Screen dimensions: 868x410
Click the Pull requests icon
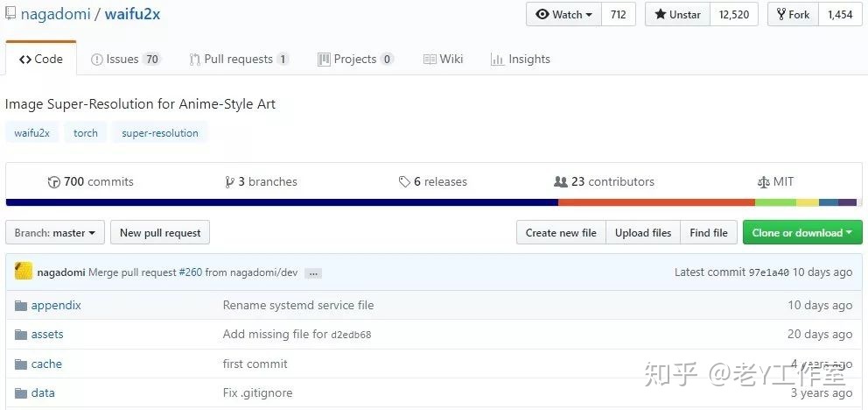(195, 60)
